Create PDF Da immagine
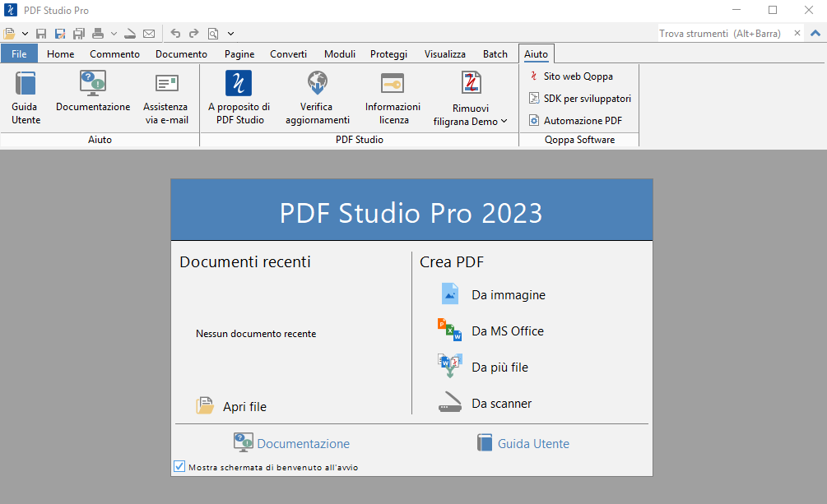The image size is (827, 504). 493,294
